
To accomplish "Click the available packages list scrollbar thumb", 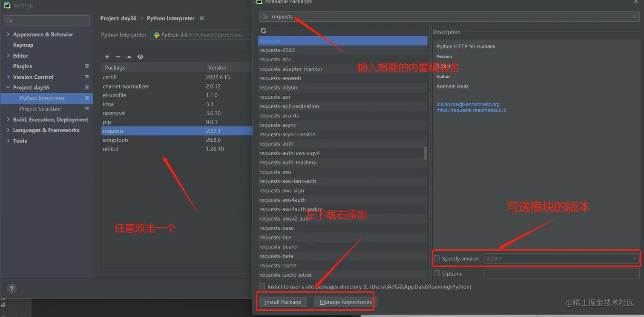I will point(425,153).
